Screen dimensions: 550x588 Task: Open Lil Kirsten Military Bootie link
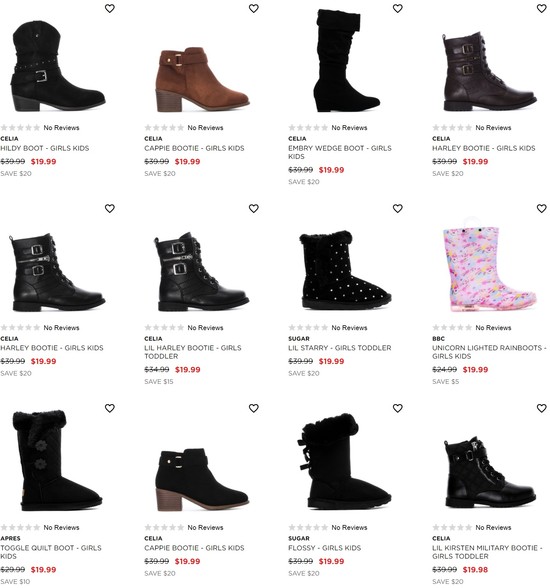487,552
